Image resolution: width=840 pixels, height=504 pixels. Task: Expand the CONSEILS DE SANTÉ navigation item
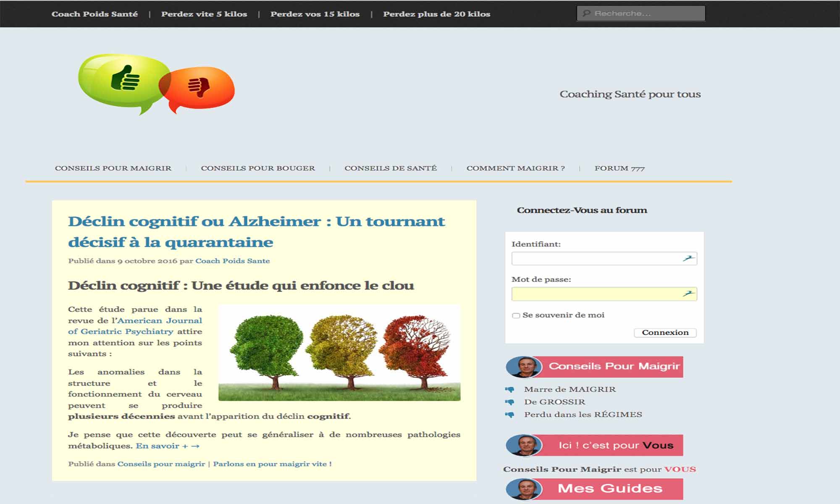[391, 168]
